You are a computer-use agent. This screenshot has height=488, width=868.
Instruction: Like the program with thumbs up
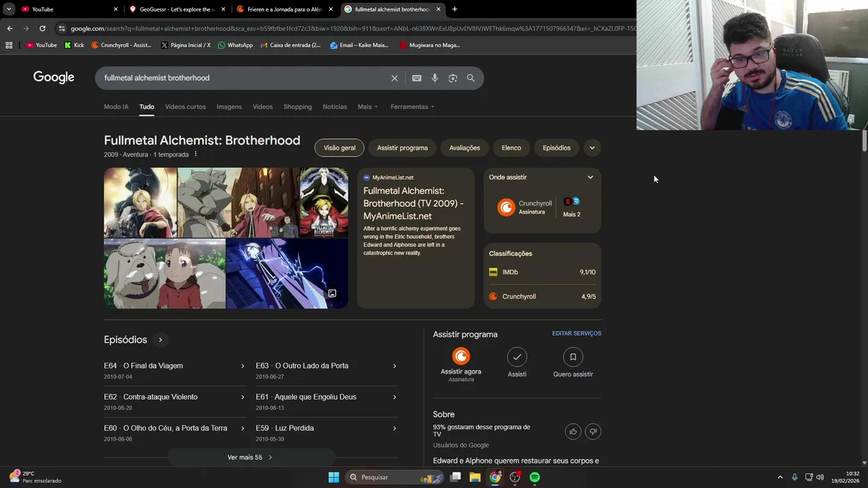click(573, 431)
